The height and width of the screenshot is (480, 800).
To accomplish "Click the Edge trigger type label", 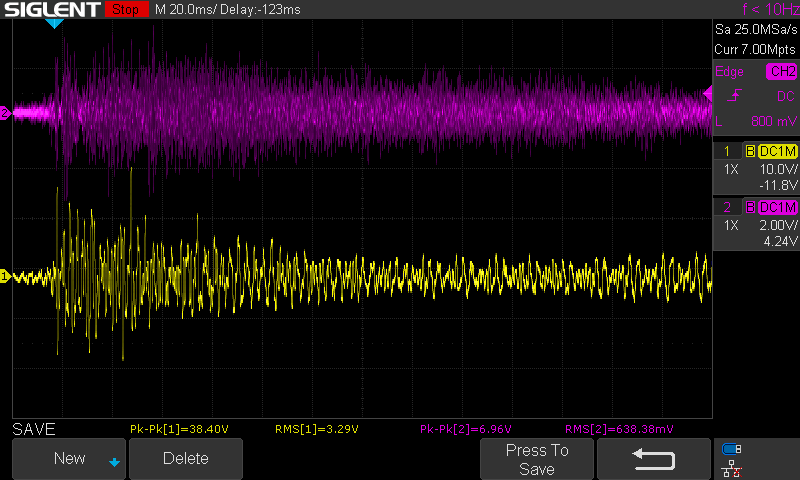I will 729,71.
